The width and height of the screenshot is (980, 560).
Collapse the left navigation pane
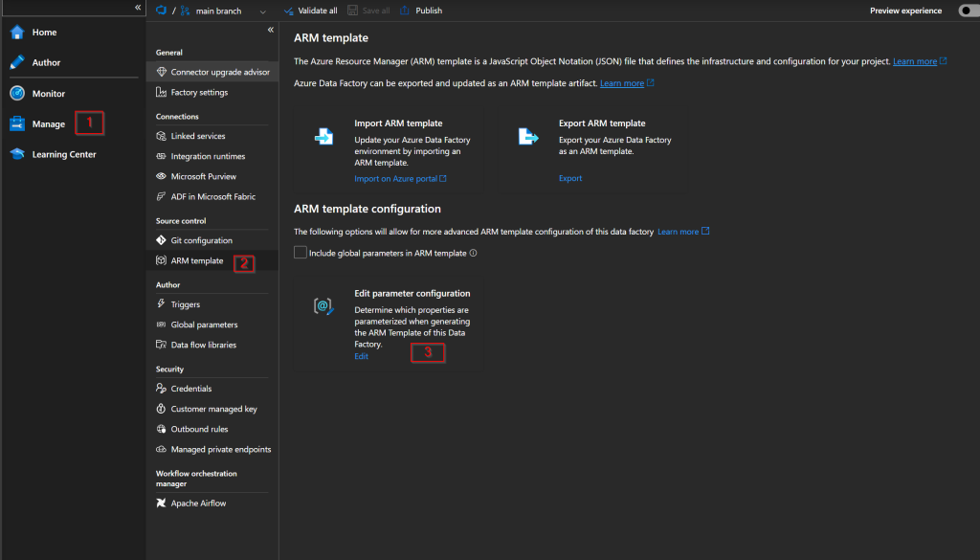[x=139, y=7]
